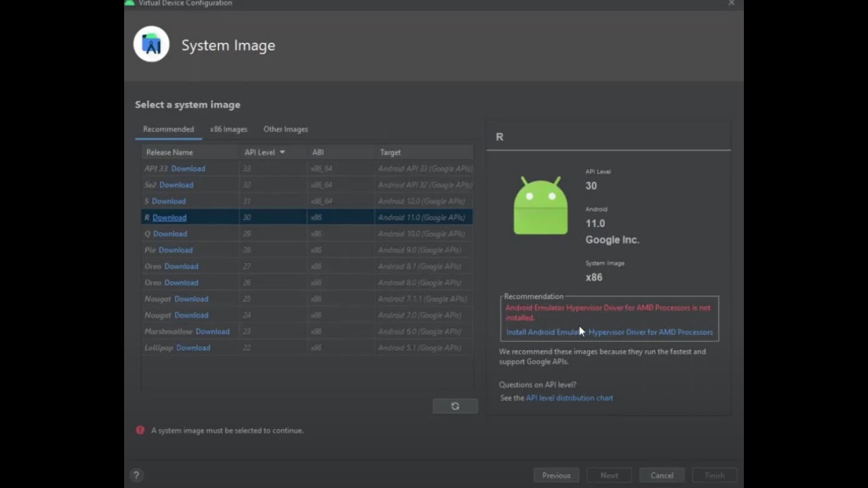868x488 pixels.
Task: Click the green Android robot image
Action: pyautogui.click(x=540, y=205)
